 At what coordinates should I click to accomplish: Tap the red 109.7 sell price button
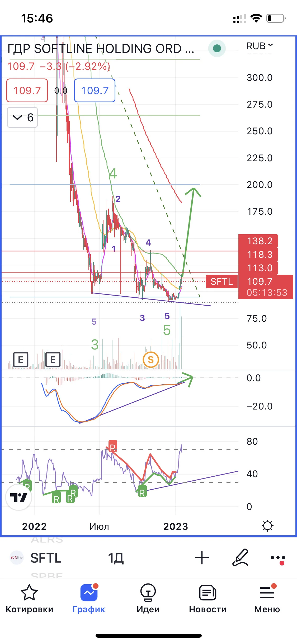27,90
